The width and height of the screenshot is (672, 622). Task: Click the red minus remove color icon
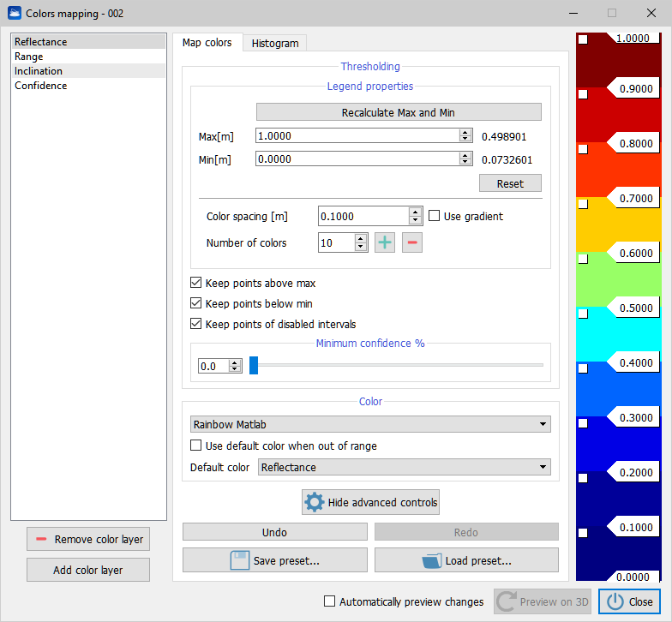tap(412, 242)
